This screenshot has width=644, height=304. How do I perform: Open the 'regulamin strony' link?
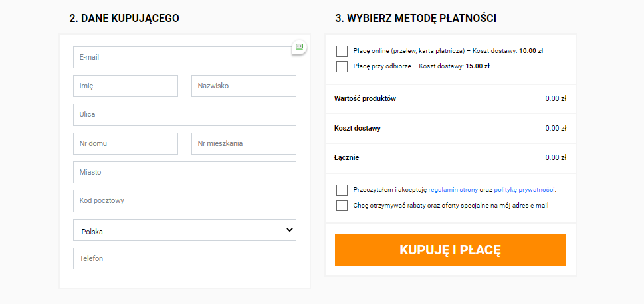tap(459, 190)
